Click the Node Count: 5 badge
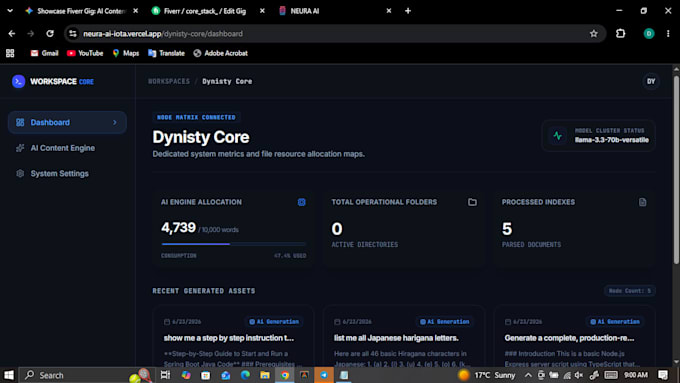 click(630, 291)
